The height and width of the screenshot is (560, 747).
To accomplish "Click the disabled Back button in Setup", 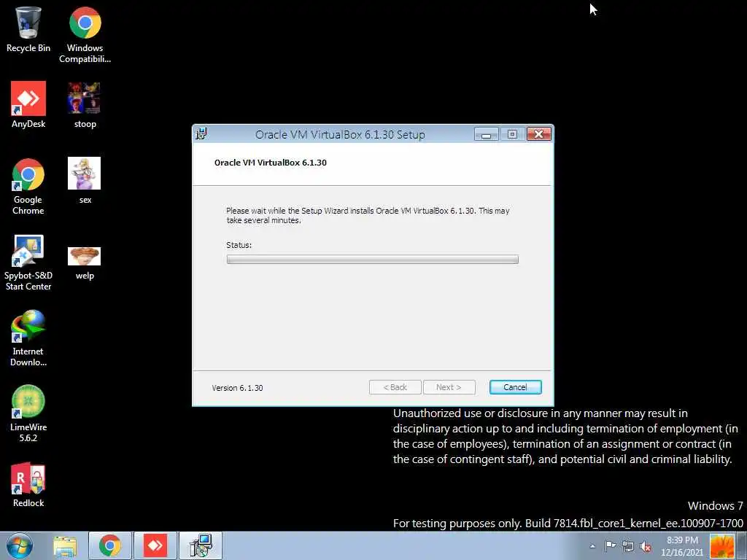I will [395, 387].
